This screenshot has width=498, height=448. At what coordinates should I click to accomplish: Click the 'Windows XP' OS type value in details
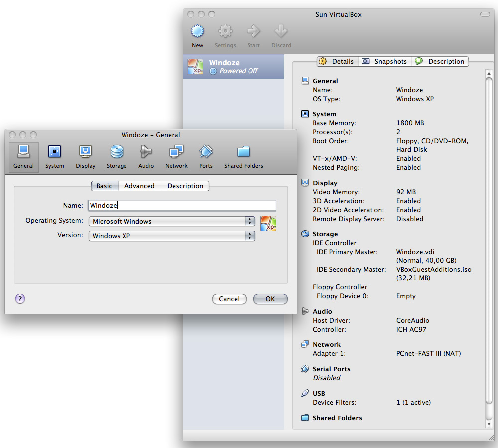pos(415,99)
